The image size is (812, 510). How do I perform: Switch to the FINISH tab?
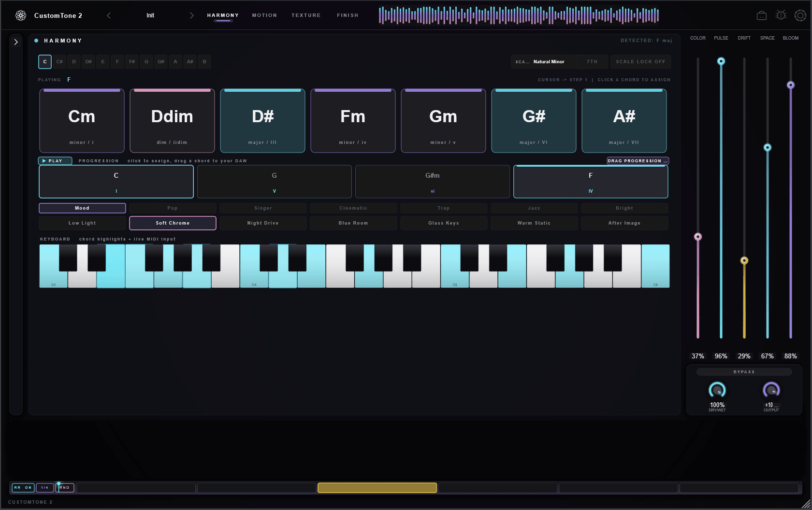tap(348, 15)
